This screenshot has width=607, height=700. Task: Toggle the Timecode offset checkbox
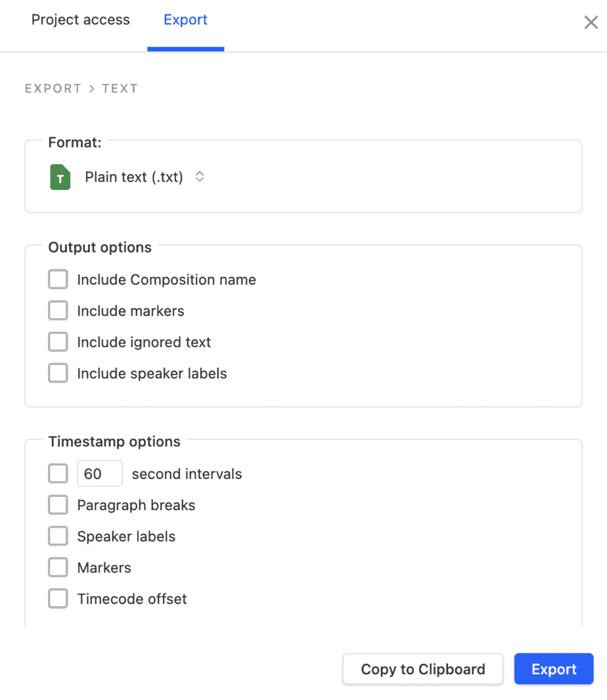point(58,599)
